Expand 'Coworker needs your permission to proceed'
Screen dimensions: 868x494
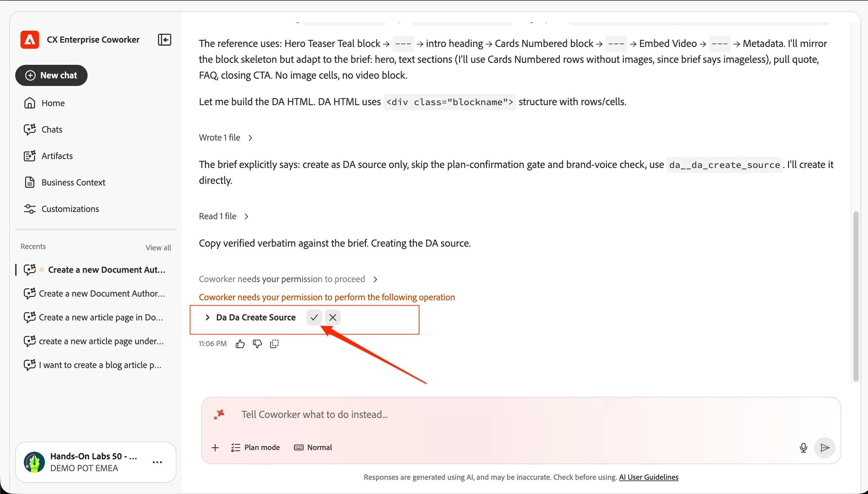point(288,279)
